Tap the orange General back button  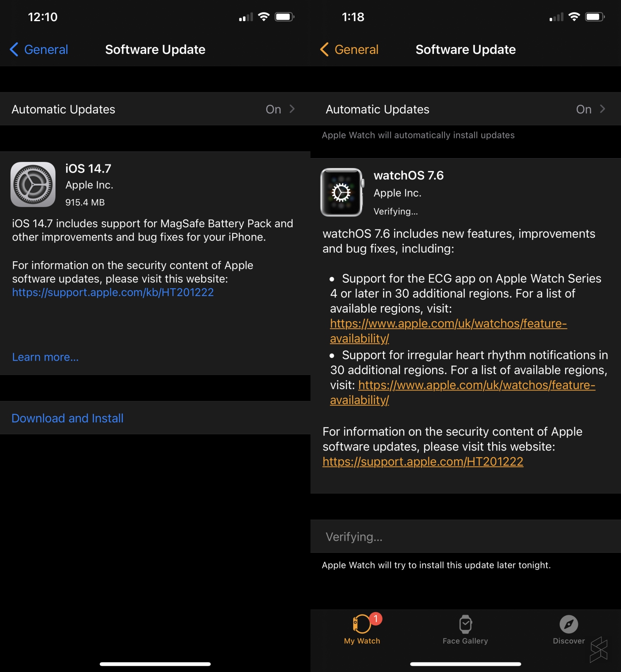[x=349, y=50]
